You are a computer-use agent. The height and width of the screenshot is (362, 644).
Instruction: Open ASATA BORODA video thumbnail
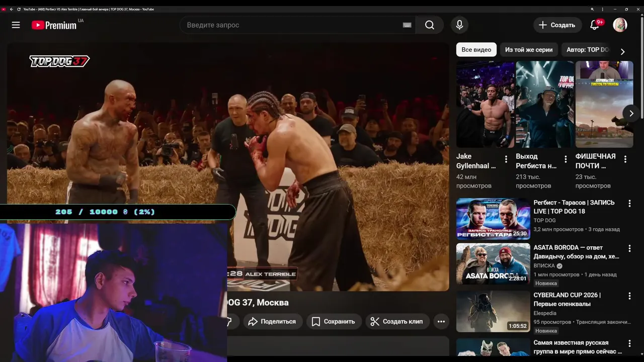[x=493, y=264]
